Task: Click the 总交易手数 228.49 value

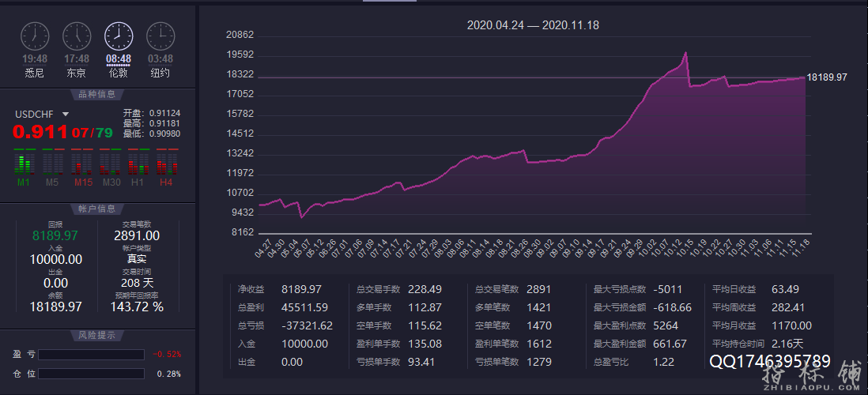Action: tap(425, 289)
